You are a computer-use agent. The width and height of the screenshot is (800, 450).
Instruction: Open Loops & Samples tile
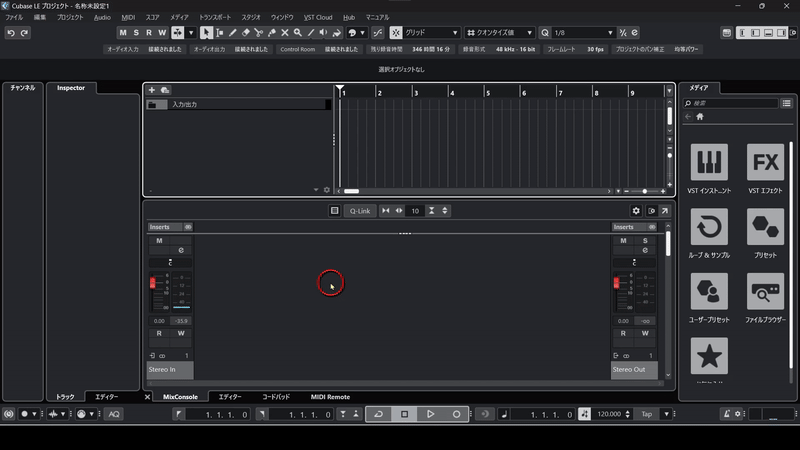709,227
